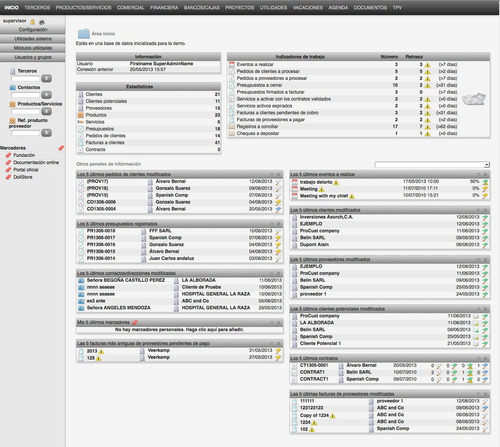Open the AGENDA menu
The image size is (500, 447).
pos(338,7)
